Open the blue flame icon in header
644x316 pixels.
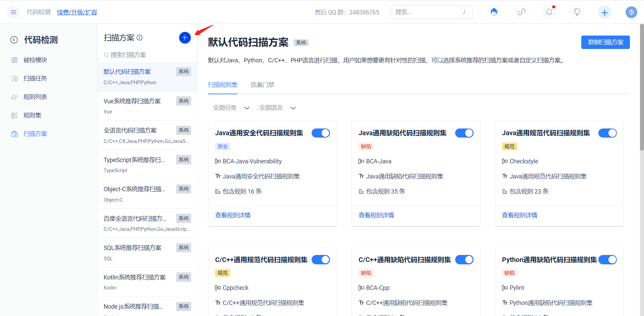coord(494,12)
